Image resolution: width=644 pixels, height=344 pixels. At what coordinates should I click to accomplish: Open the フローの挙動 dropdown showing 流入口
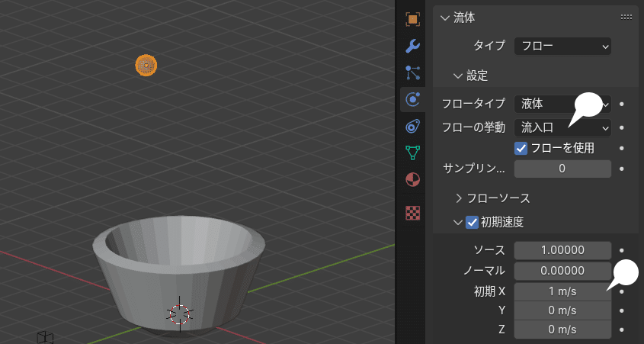(x=562, y=128)
